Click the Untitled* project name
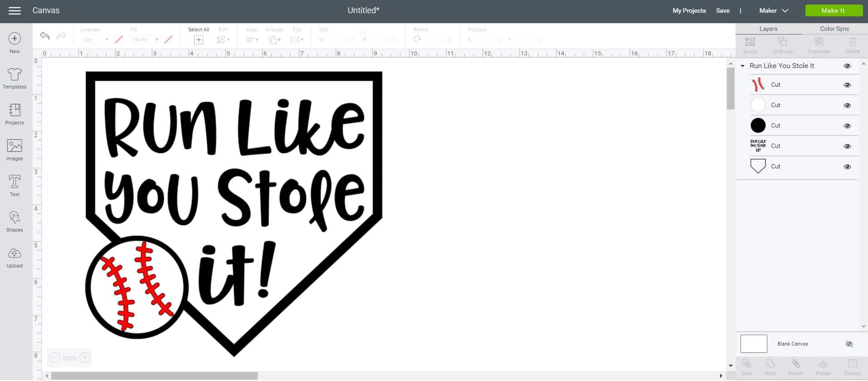This screenshot has width=868, height=381. (363, 10)
